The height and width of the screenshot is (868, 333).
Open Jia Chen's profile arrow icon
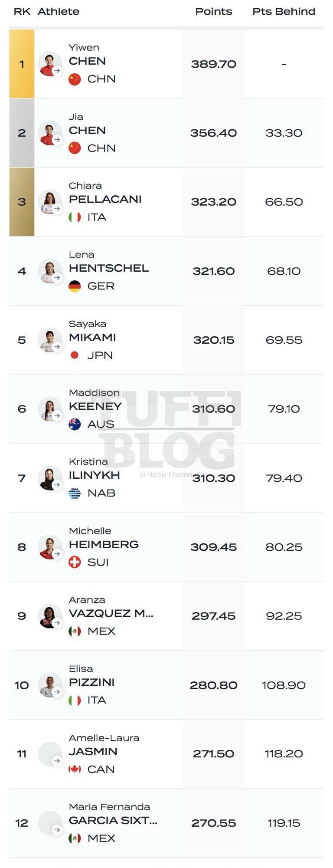[57, 140]
